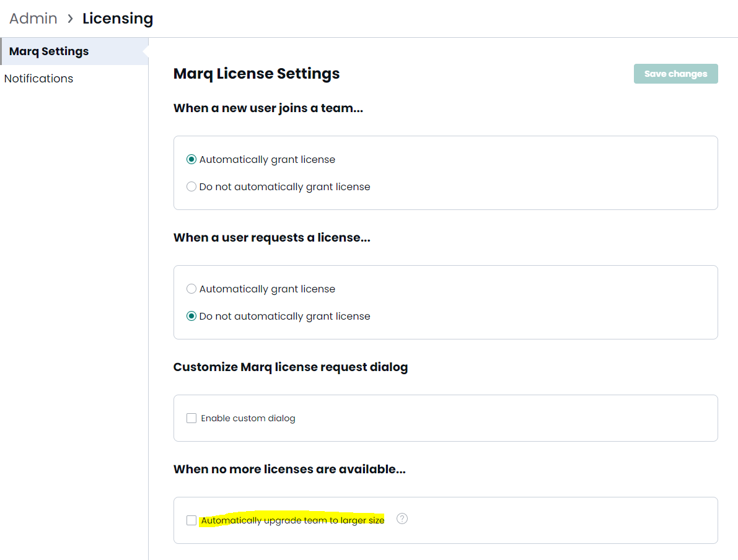Image resolution: width=738 pixels, height=560 pixels.
Task: Click the highlighted Automatically upgrade team label
Action: [292, 520]
